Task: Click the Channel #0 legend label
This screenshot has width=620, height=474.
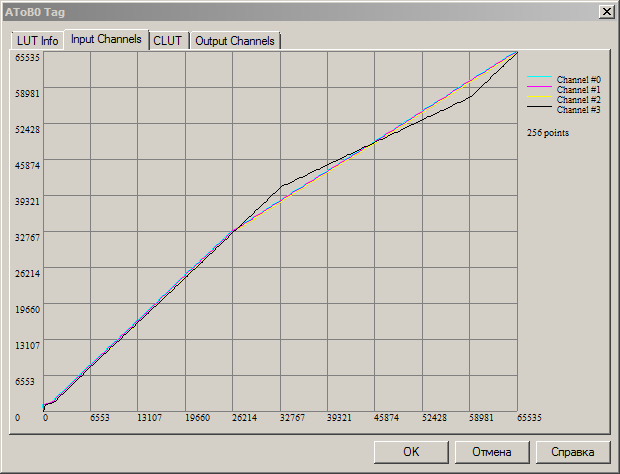Action: pos(579,79)
